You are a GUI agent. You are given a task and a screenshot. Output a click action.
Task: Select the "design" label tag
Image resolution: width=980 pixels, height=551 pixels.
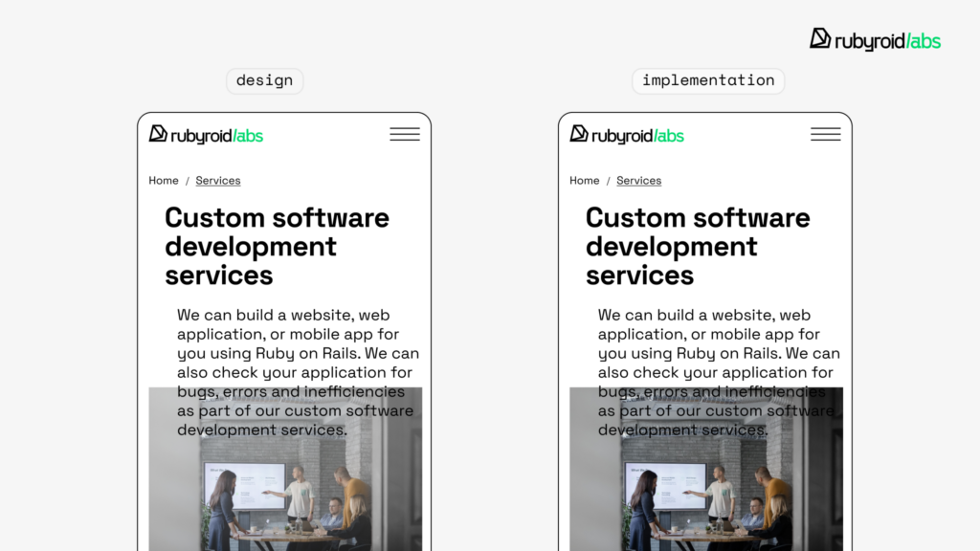pyautogui.click(x=264, y=80)
